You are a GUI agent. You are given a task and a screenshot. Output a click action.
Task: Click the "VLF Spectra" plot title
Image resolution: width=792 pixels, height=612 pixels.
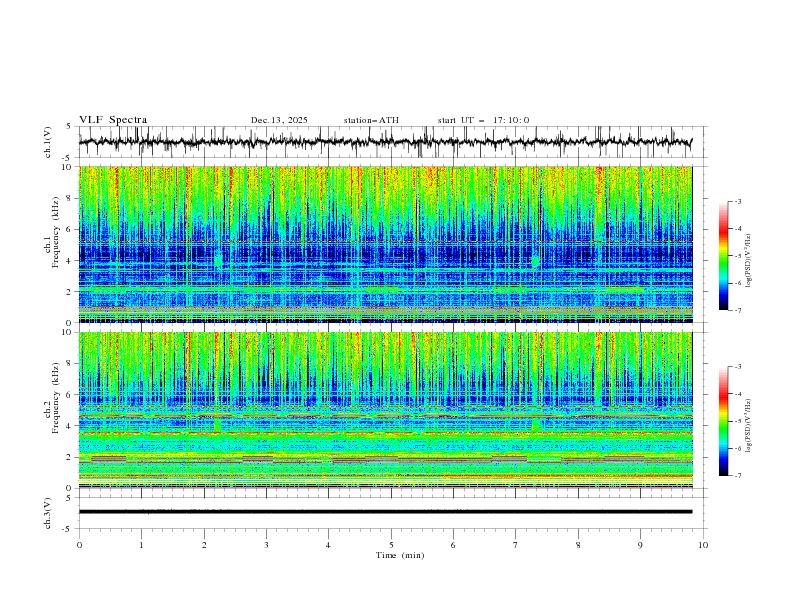(x=113, y=120)
